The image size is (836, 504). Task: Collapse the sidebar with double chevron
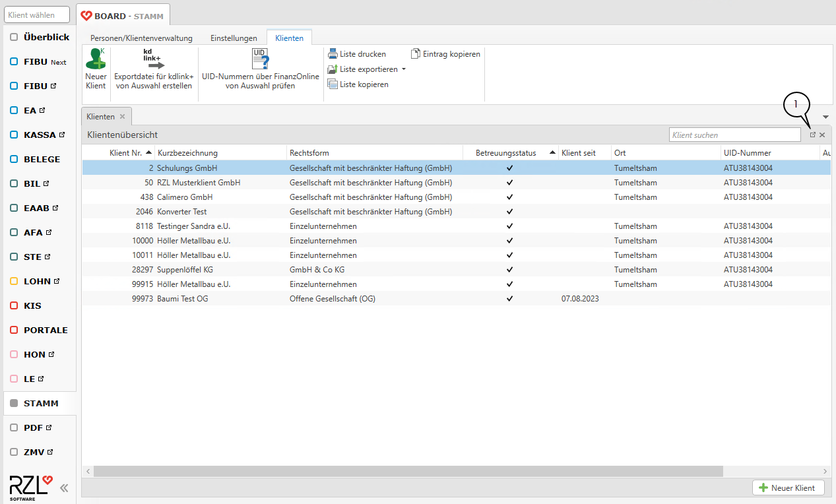(64, 488)
